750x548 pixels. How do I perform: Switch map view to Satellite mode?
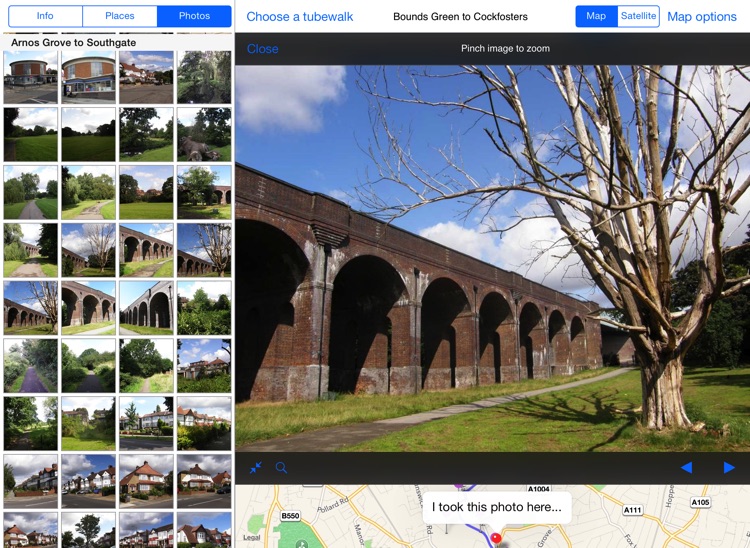point(639,16)
